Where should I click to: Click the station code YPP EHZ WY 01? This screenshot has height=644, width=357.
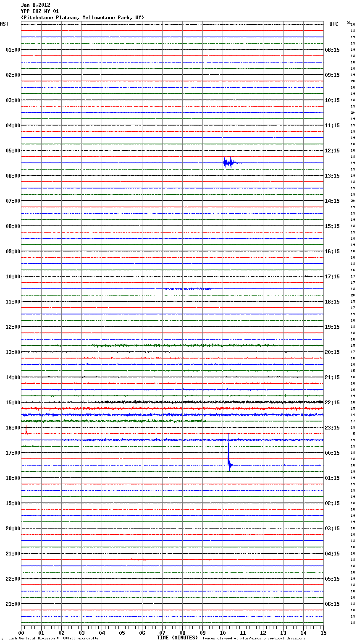(40, 11)
